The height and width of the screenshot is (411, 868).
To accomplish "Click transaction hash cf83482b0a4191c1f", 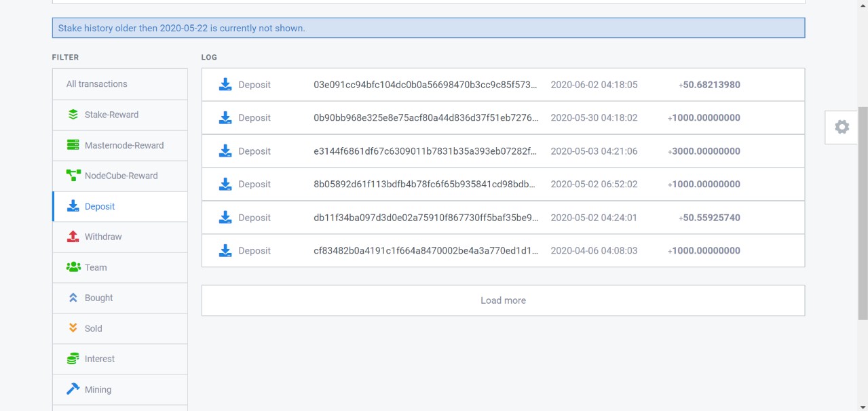I will click(425, 250).
